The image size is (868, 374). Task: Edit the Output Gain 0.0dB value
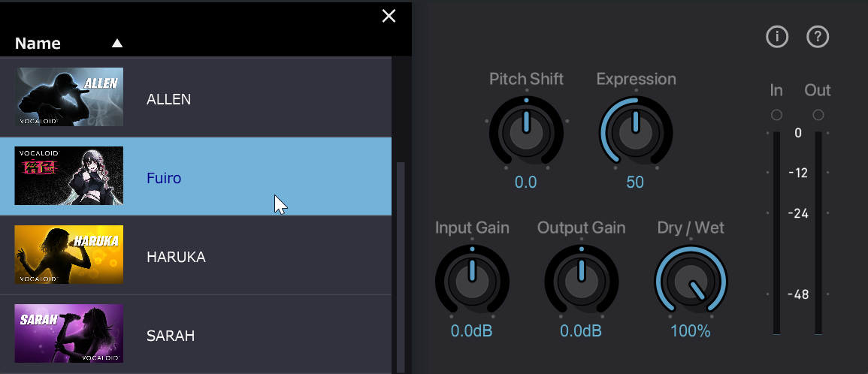(x=581, y=331)
